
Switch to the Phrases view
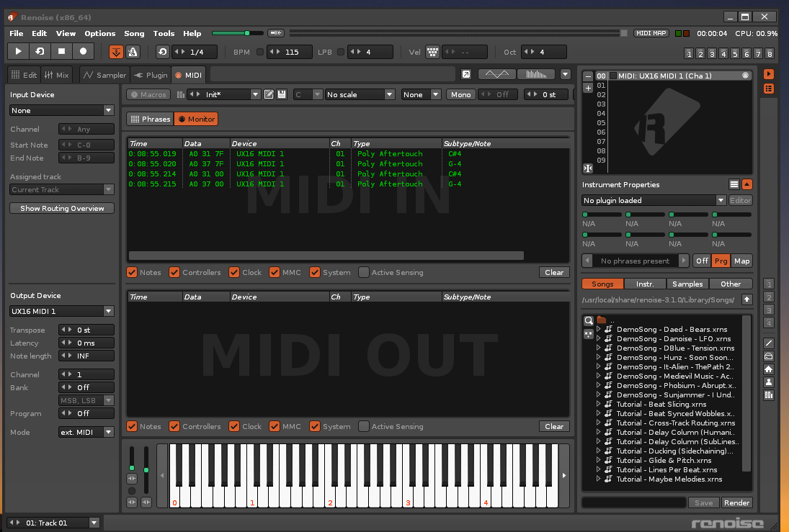[151, 120]
